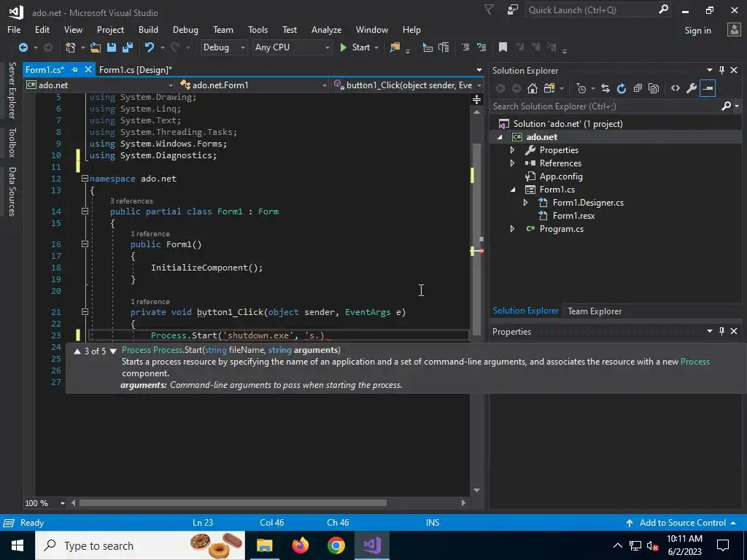Click the account avatar icon next to Sign in
Viewport: 747px width, 560px height.
click(734, 30)
